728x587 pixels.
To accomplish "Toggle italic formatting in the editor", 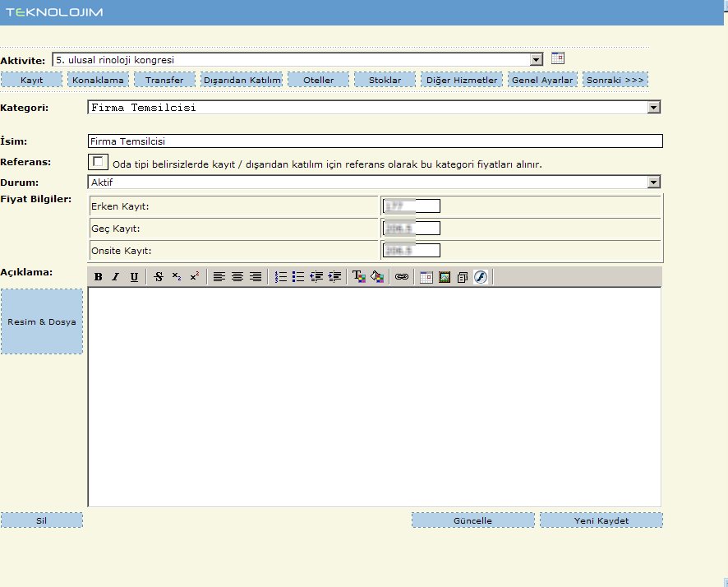I will tap(116, 277).
